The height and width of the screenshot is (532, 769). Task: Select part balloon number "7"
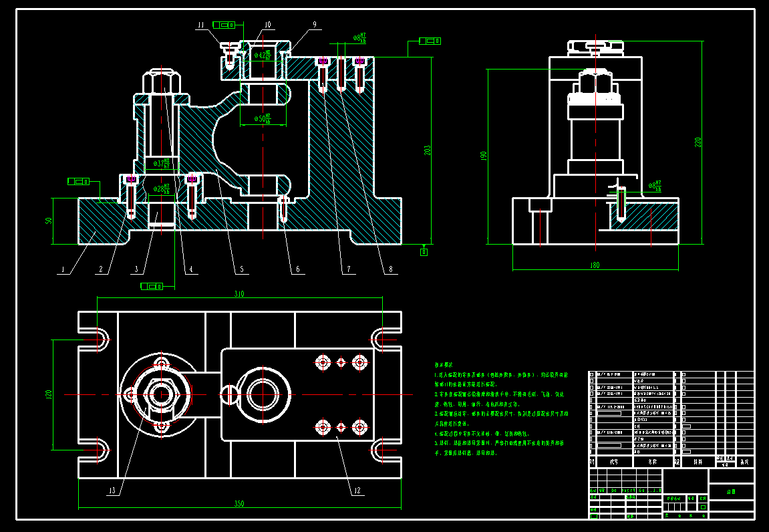349,269
